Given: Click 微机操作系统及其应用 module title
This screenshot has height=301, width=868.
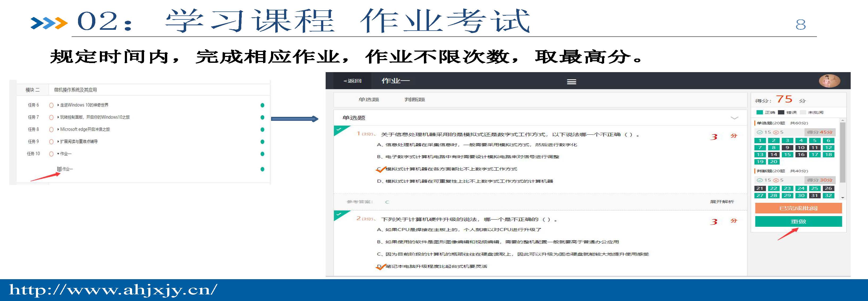Looking at the screenshot, I should coord(75,90).
